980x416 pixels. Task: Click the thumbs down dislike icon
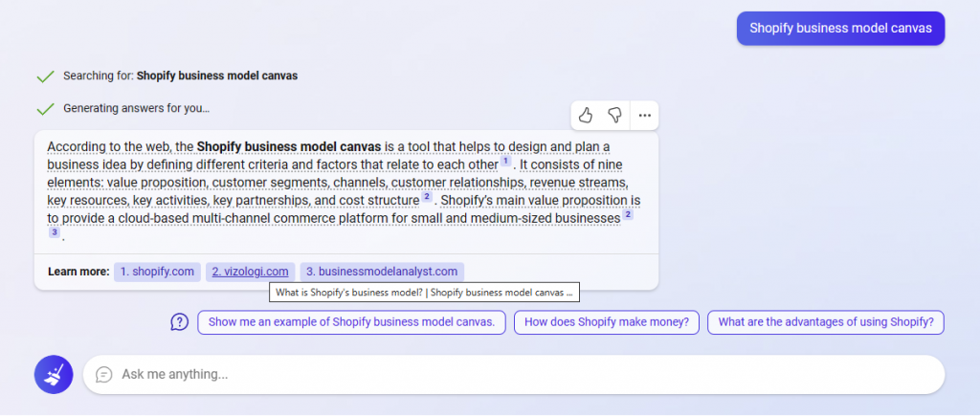pyautogui.click(x=614, y=115)
